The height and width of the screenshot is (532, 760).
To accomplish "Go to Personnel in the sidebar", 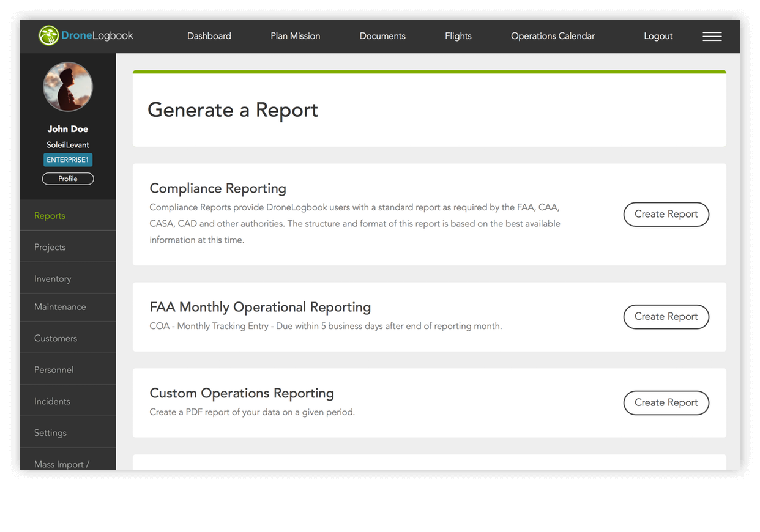I will (x=54, y=370).
